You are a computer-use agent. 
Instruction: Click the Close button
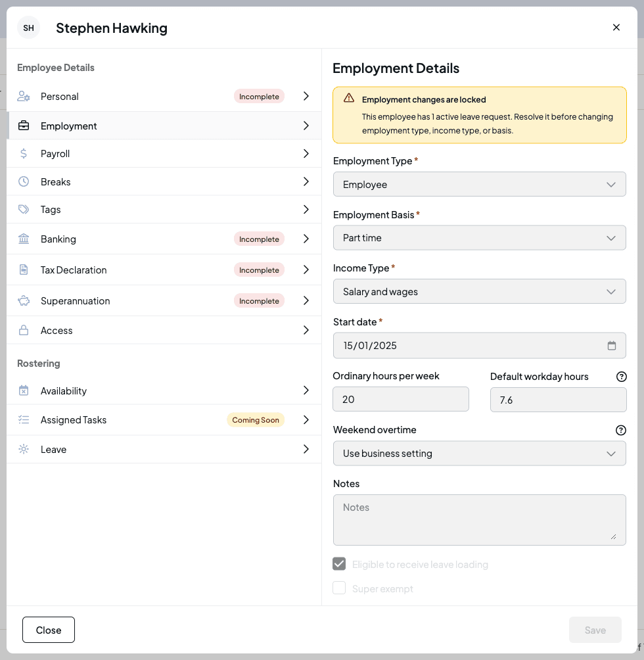[x=49, y=630]
